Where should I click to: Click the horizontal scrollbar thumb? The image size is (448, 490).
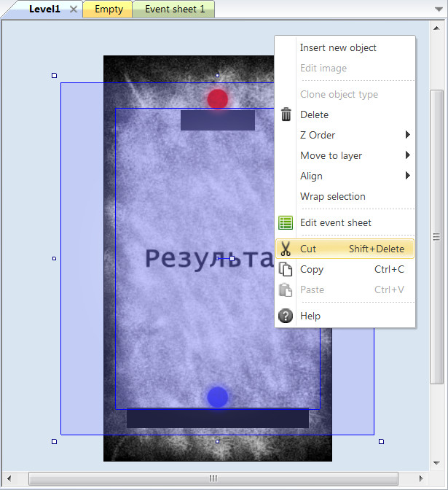click(213, 478)
